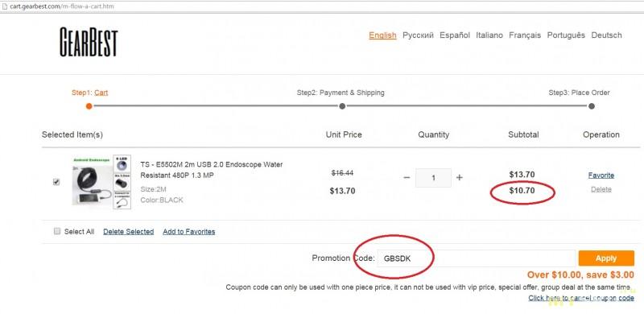The height and width of the screenshot is (314, 644).
Task: Check the Select All checkbox
Action: [x=57, y=231]
